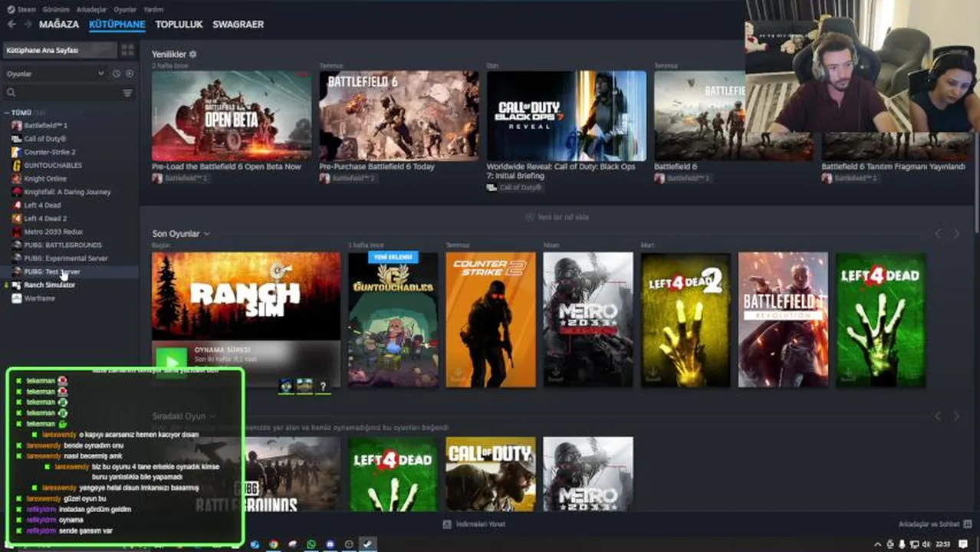
Task: Open the Yardım menu
Action: (x=153, y=9)
